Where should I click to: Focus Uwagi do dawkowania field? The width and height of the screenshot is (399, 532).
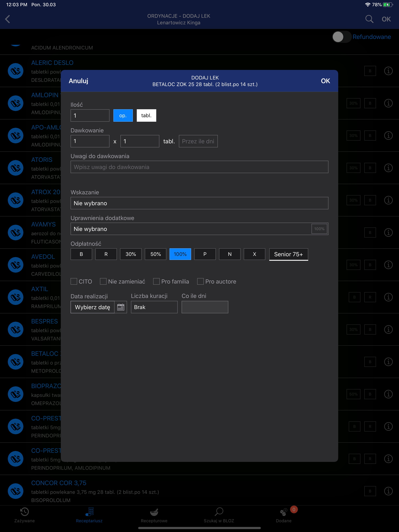[199, 167]
